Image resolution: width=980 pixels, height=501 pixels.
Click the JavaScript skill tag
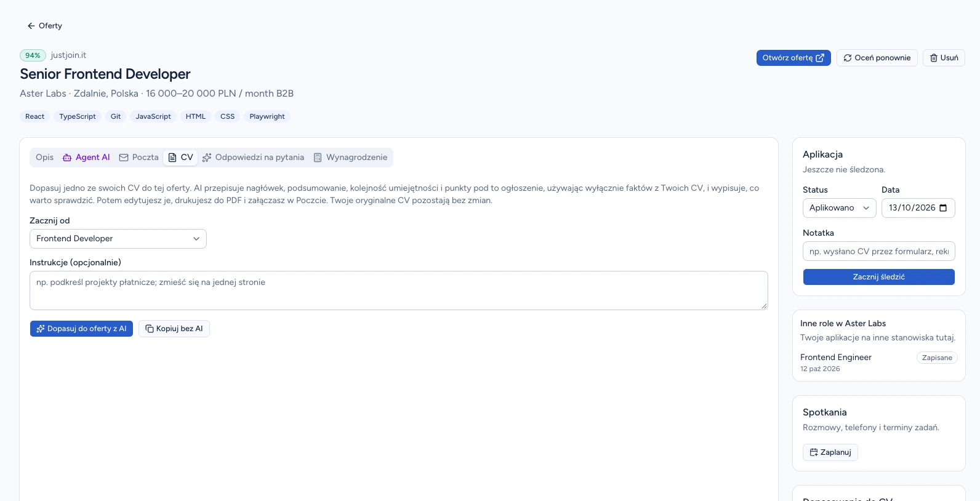tap(153, 116)
